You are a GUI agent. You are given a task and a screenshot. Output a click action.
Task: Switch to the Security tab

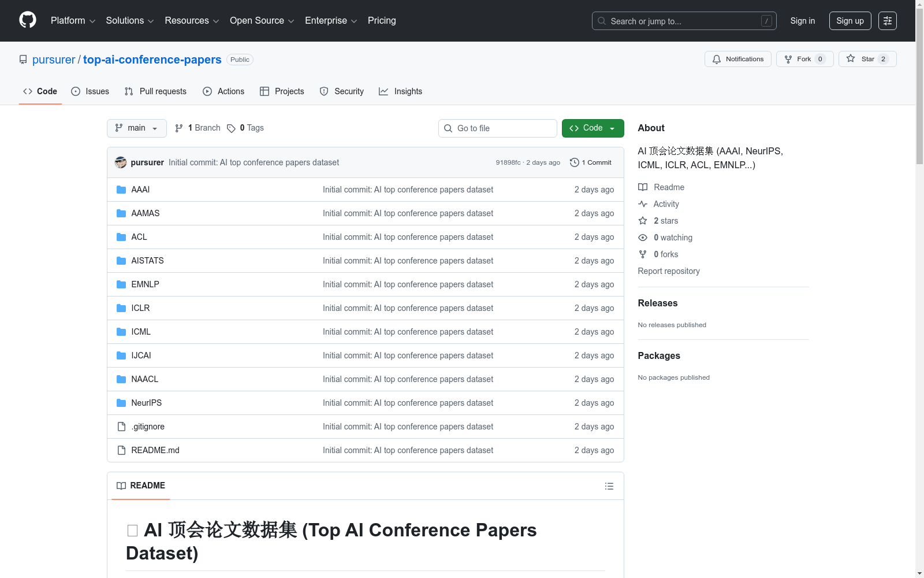tap(342, 91)
